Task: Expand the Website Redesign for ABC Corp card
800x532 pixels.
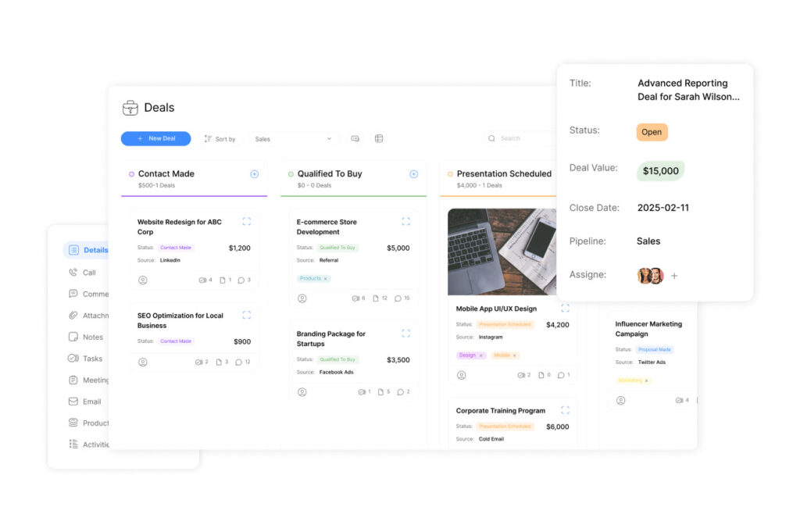Action: pos(247,222)
